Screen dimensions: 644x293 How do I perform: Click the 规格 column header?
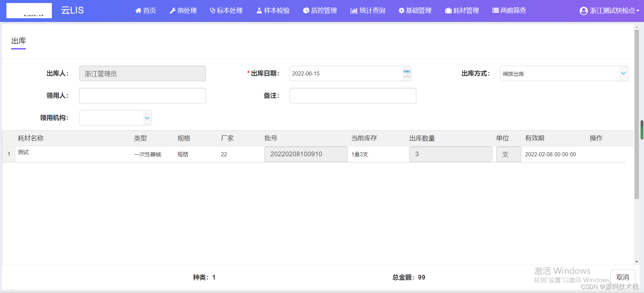(184, 138)
